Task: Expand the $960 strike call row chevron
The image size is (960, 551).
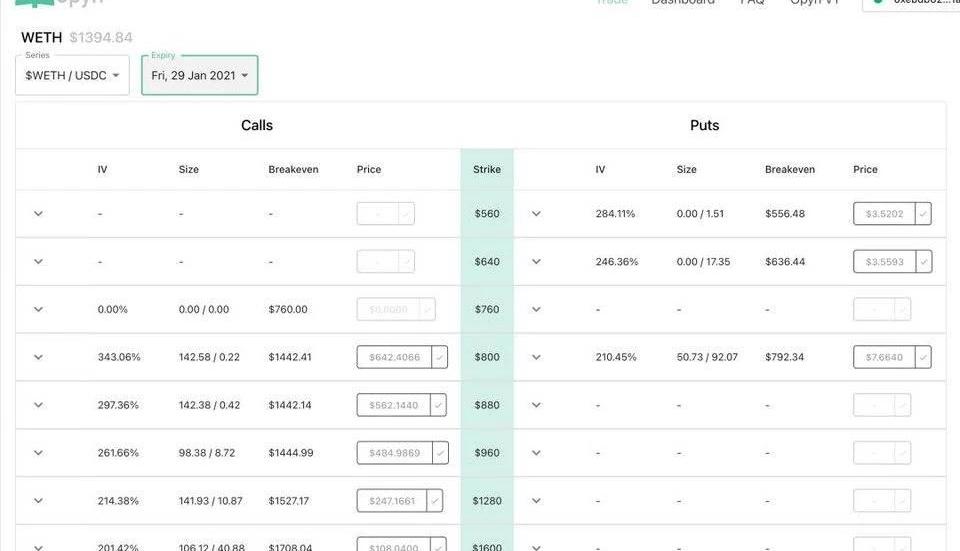Action: [39, 453]
